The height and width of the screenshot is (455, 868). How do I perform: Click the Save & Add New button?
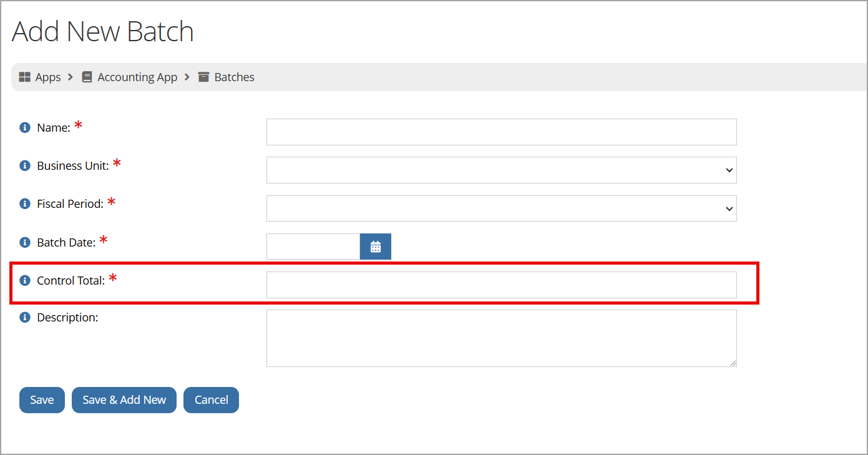point(124,400)
